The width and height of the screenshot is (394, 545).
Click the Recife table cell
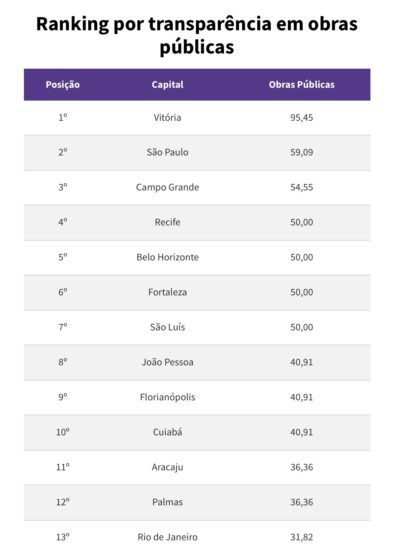(x=167, y=222)
